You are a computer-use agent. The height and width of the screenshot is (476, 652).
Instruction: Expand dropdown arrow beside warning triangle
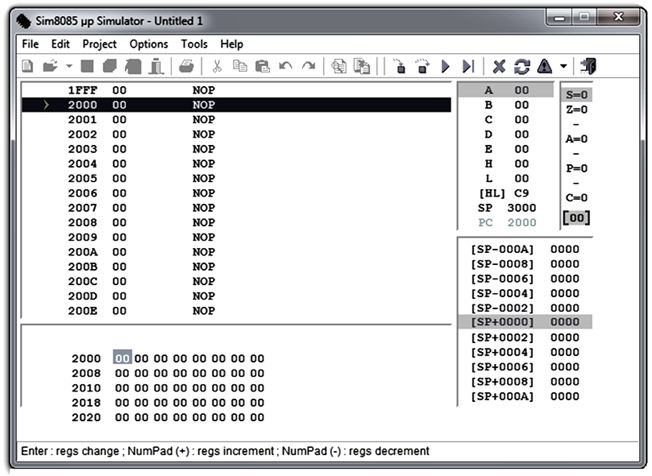pyautogui.click(x=563, y=66)
